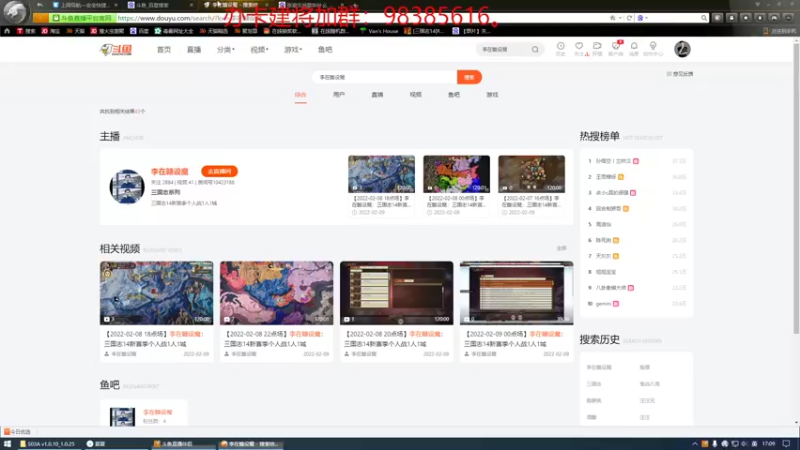800x450 pixels.
Task: Open the 2022-02-08 22点场 video title link
Action: (x=276, y=339)
